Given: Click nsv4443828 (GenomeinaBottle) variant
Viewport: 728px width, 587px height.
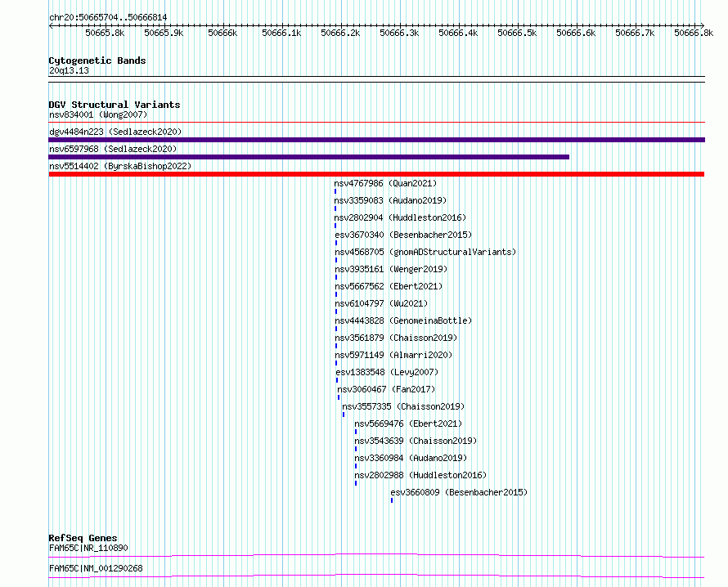Looking at the screenshot, I should click(x=403, y=320).
